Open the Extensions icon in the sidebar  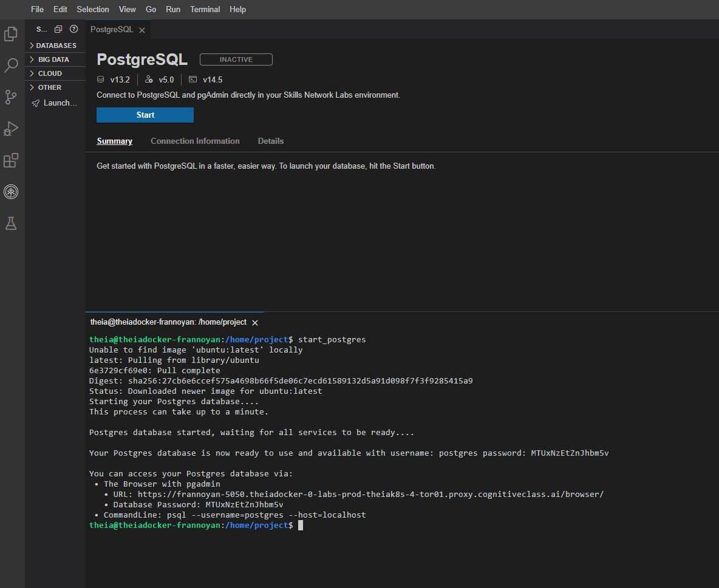click(11, 160)
